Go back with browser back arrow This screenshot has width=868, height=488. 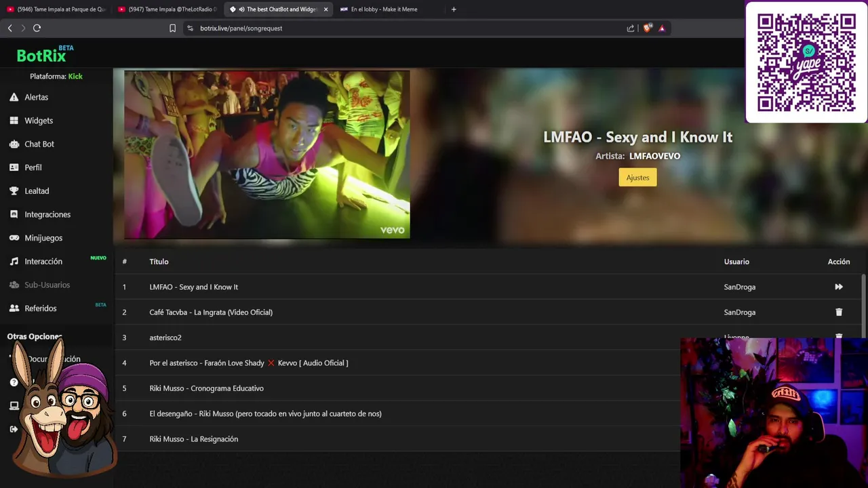pyautogui.click(x=9, y=28)
